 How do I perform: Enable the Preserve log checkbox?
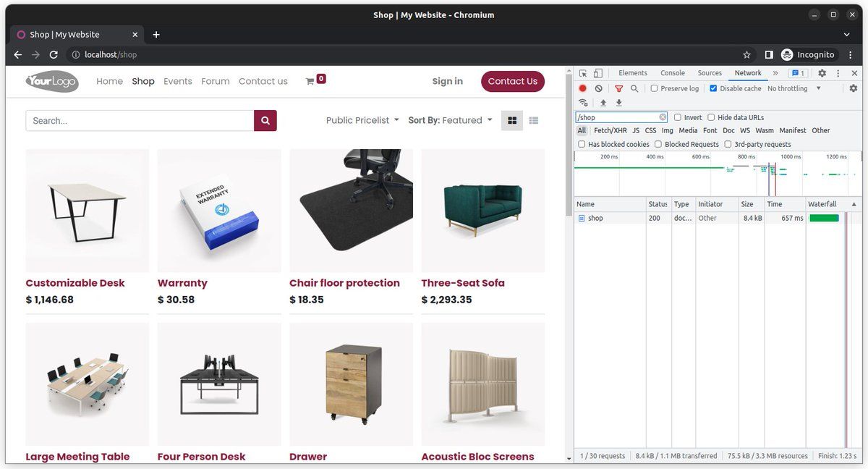point(655,88)
